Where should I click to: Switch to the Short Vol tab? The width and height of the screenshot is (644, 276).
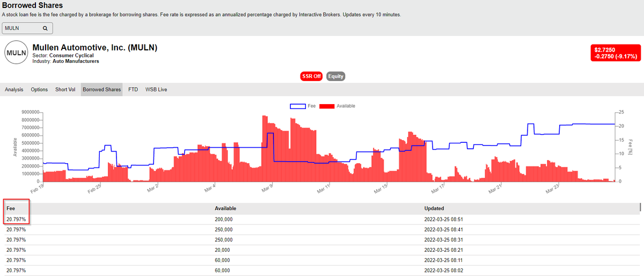(x=65, y=90)
